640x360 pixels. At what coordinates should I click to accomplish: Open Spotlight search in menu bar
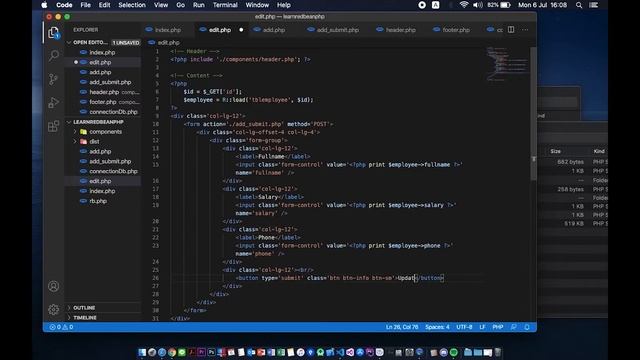579,5
